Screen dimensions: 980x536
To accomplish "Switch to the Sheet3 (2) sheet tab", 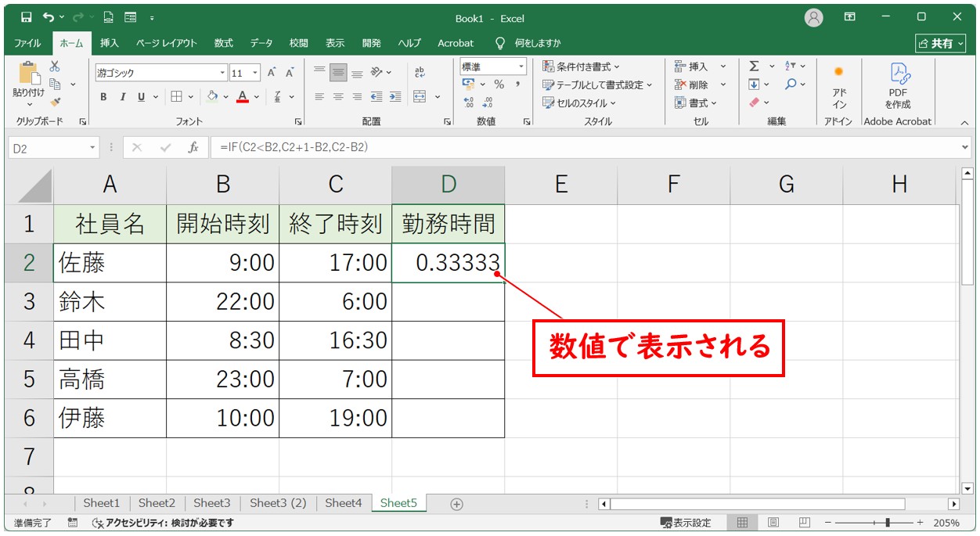I will click(x=278, y=503).
